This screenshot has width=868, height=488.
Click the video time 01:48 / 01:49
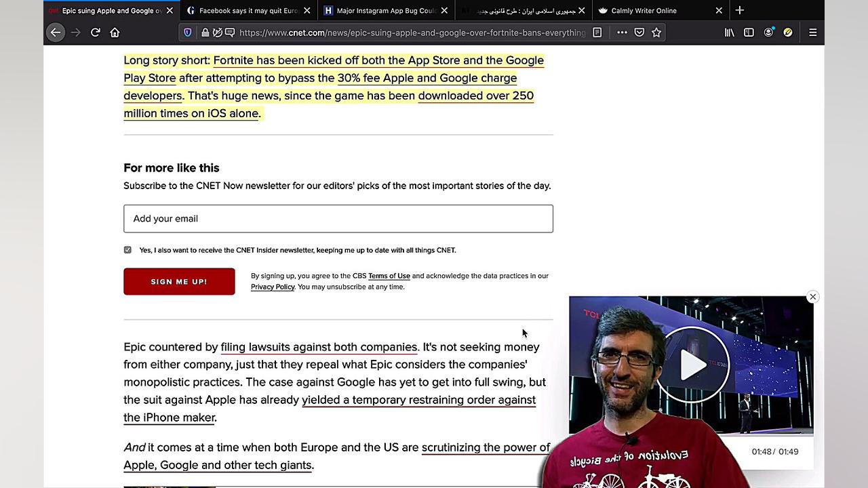[775, 451]
